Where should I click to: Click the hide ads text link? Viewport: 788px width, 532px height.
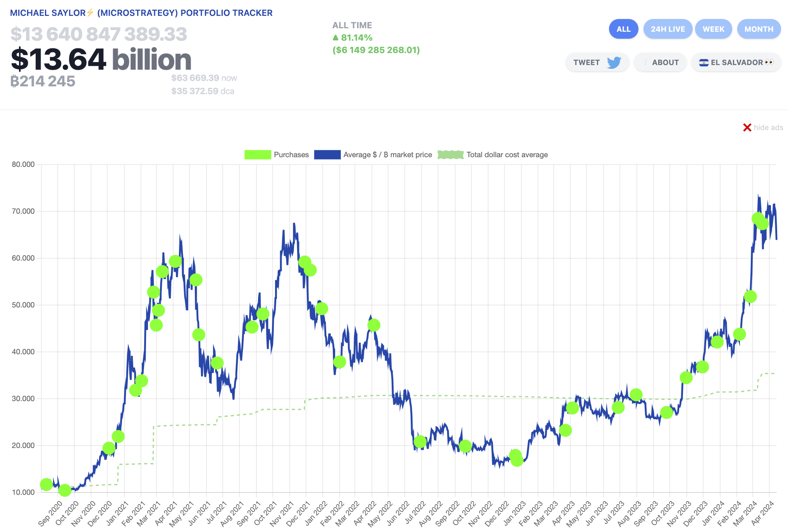click(768, 127)
